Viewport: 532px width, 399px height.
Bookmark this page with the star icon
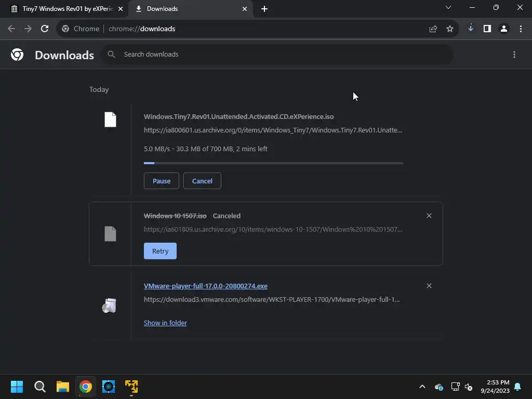click(450, 29)
